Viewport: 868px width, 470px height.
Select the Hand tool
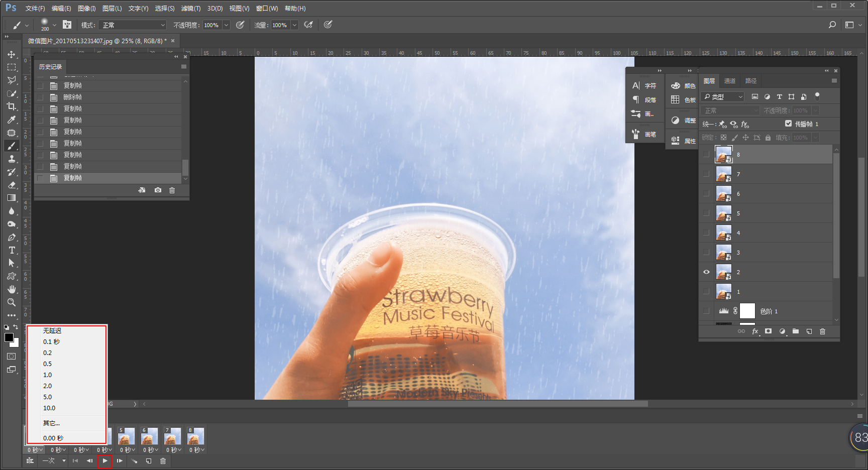tap(12, 289)
